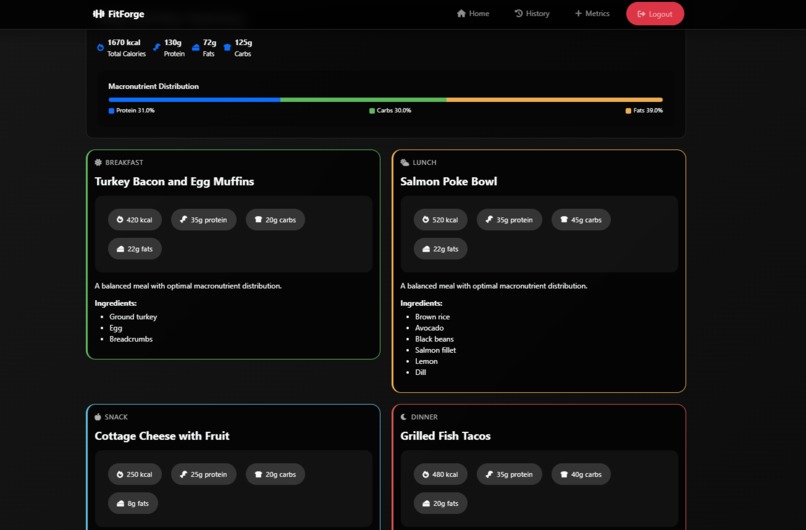Screen dimensions: 806x530
Task: Click drumstick icon in 25g protein chip
Action: click(x=184, y=474)
